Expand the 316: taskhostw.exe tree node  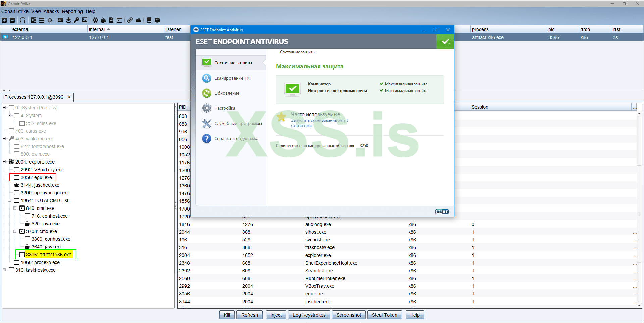click(4, 270)
